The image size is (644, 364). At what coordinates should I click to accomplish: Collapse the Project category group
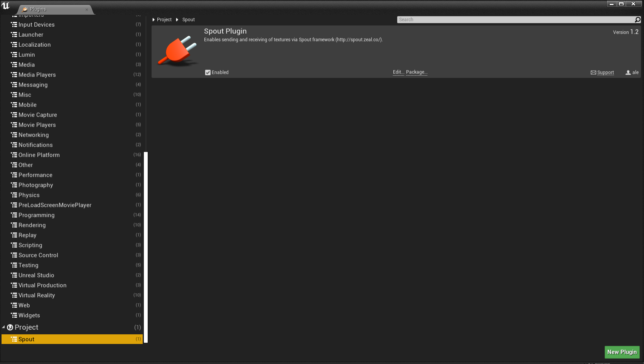(3, 327)
